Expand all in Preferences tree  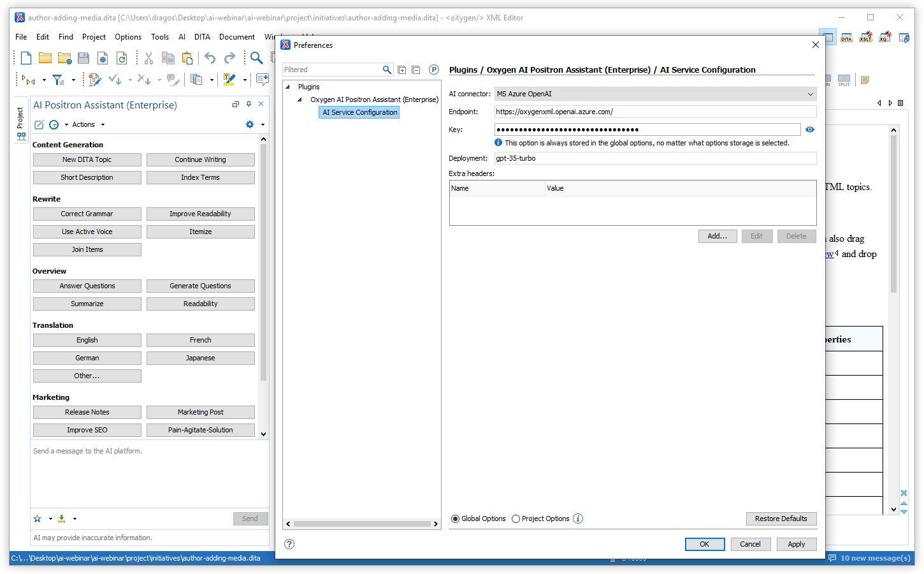pyautogui.click(x=402, y=70)
